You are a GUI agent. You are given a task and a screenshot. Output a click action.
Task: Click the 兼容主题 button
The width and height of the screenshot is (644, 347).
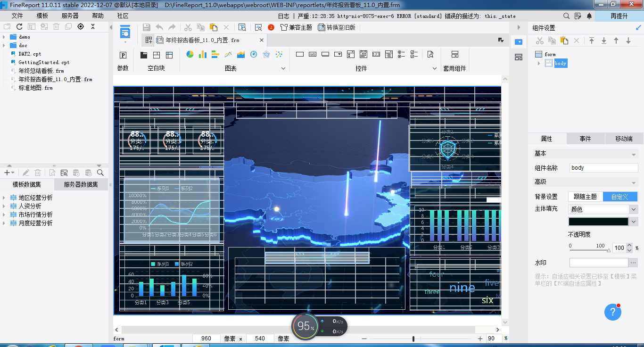tap(296, 27)
